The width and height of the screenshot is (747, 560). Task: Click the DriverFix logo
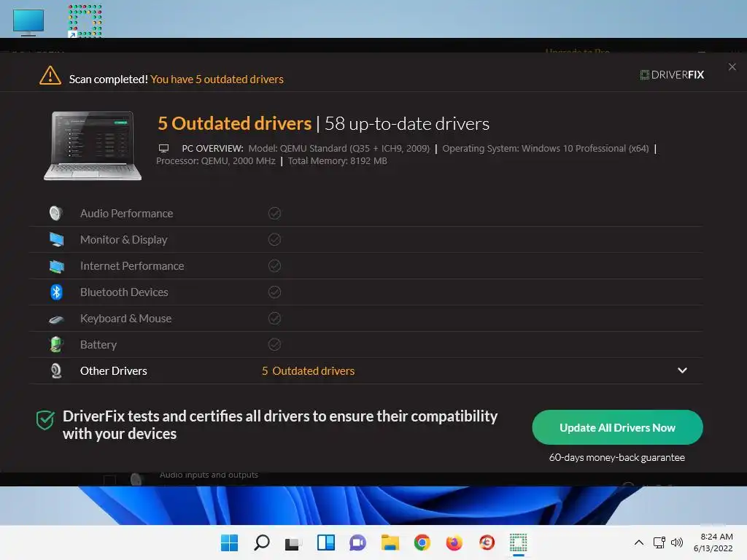tap(672, 75)
